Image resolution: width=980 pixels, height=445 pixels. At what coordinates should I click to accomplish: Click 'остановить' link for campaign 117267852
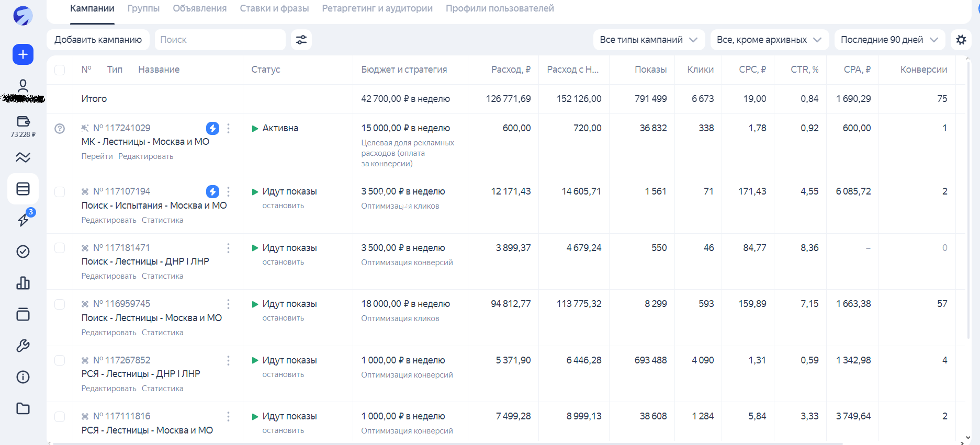[283, 374]
